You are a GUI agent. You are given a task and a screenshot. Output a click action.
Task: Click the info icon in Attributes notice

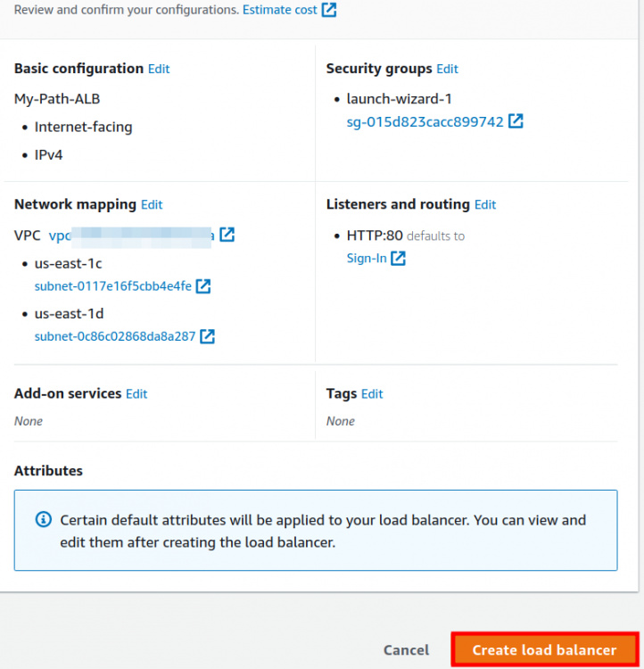pos(43,519)
